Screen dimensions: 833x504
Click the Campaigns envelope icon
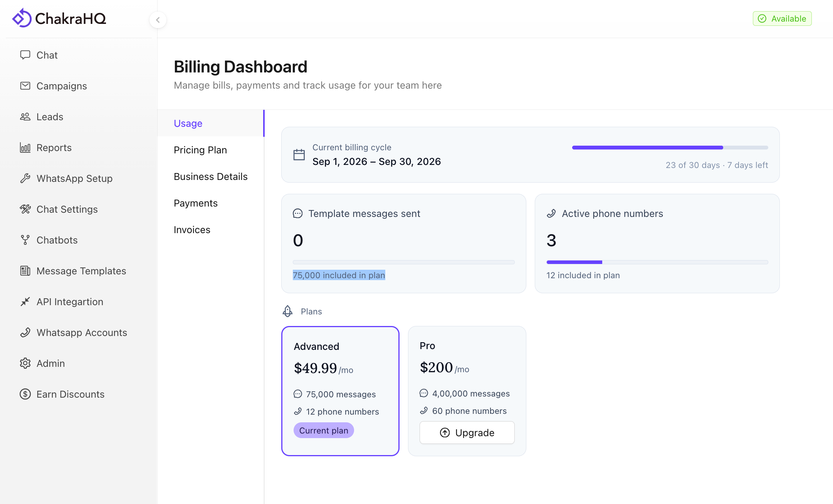coord(25,86)
